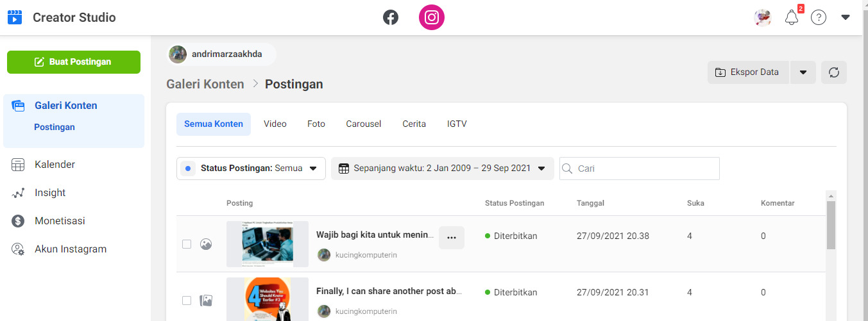The width and height of the screenshot is (868, 321).
Task: Click photo type icon on 'Wajib bagi kita' row
Action: point(206,244)
